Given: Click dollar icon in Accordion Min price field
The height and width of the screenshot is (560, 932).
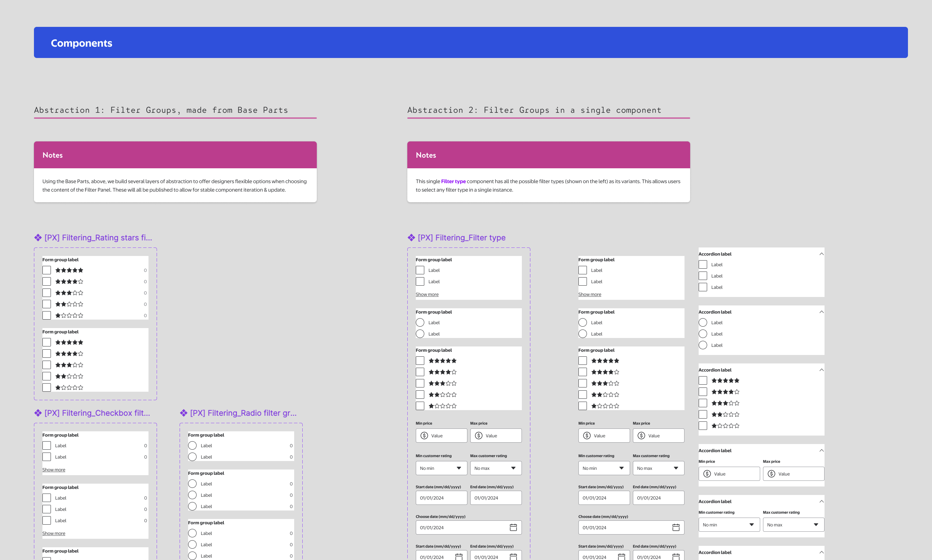Looking at the screenshot, I should click(707, 474).
